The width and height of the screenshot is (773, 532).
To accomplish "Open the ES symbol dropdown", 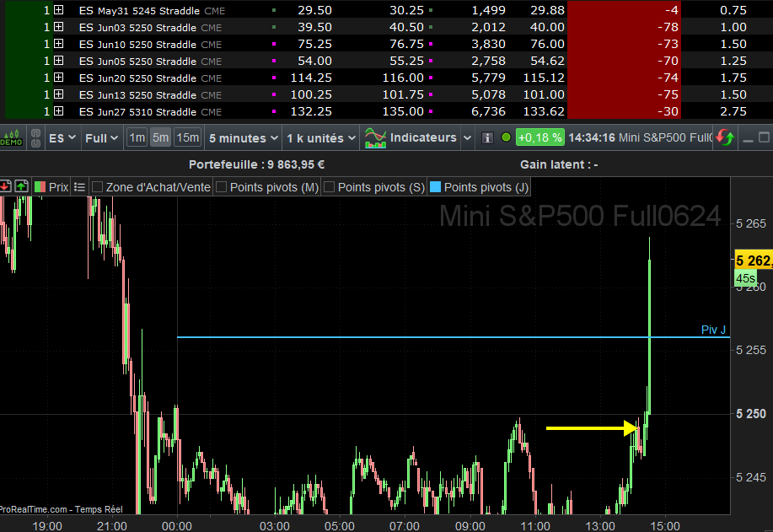I will [62, 138].
